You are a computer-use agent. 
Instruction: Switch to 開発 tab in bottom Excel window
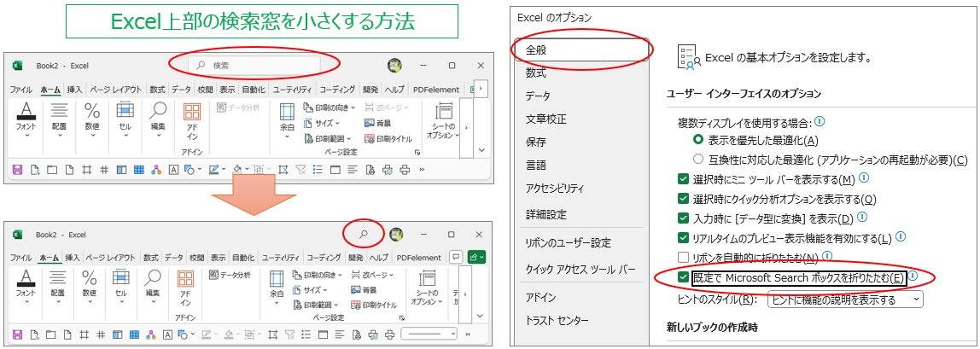pyautogui.click(x=356, y=257)
